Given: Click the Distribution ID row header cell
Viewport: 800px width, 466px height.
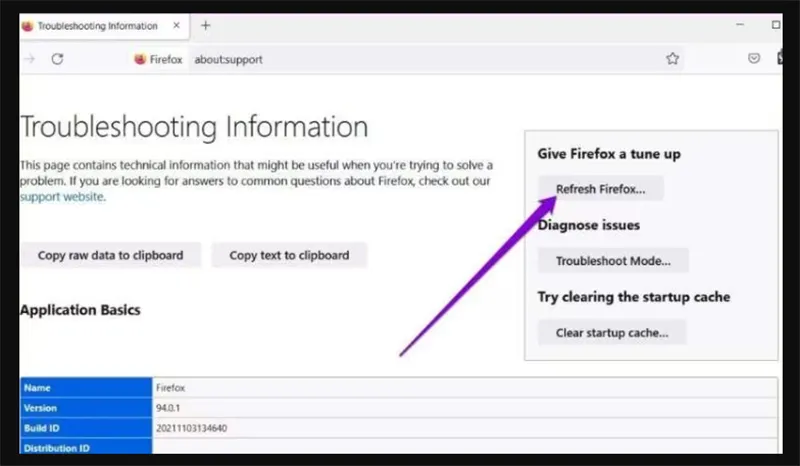Looking at the screenshot, I should [x=86, y=447].
